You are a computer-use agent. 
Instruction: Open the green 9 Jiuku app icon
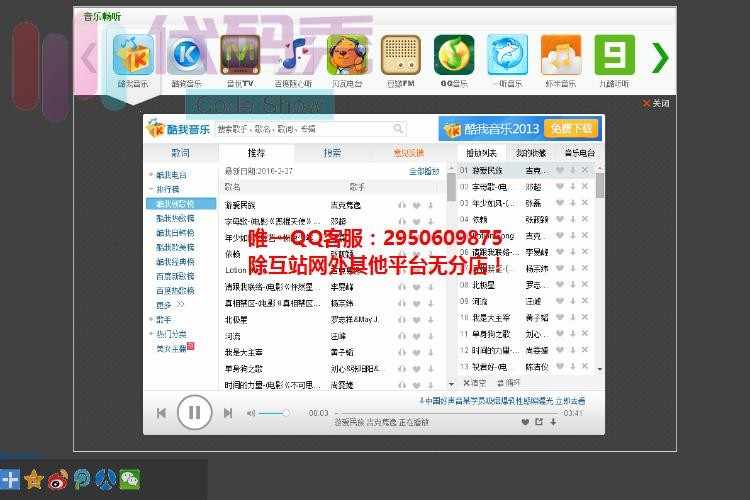pos(615,55)
